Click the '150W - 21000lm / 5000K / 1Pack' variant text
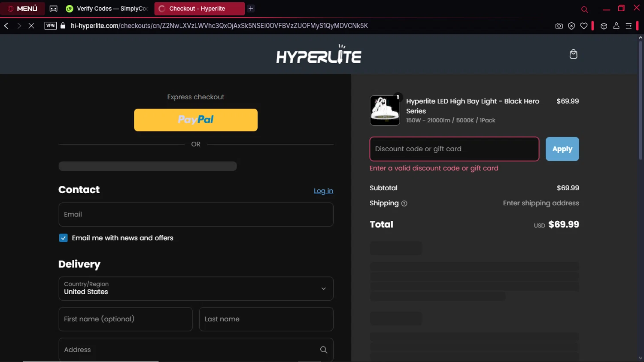The image size is (644, 362). tap(450, 120)
